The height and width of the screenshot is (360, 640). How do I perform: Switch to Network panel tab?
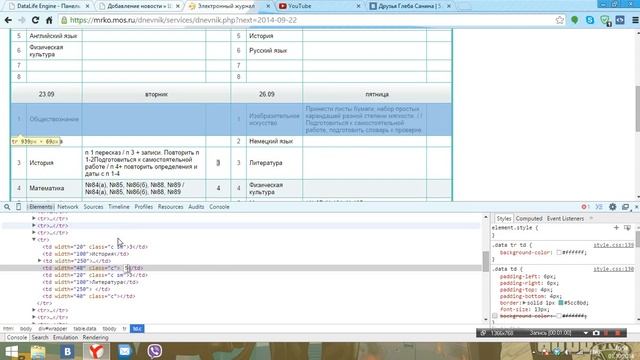68,207
